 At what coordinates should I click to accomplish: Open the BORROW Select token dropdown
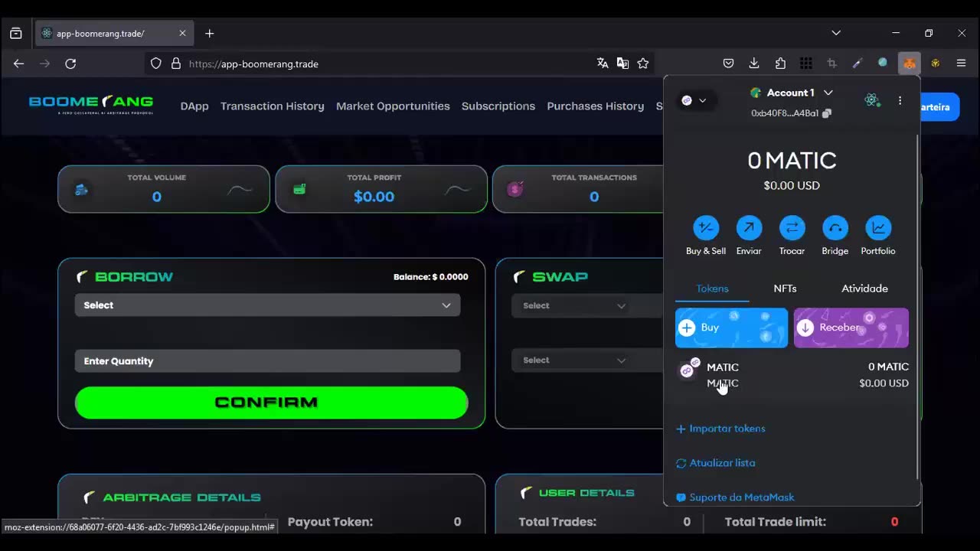tap(267, 305)
